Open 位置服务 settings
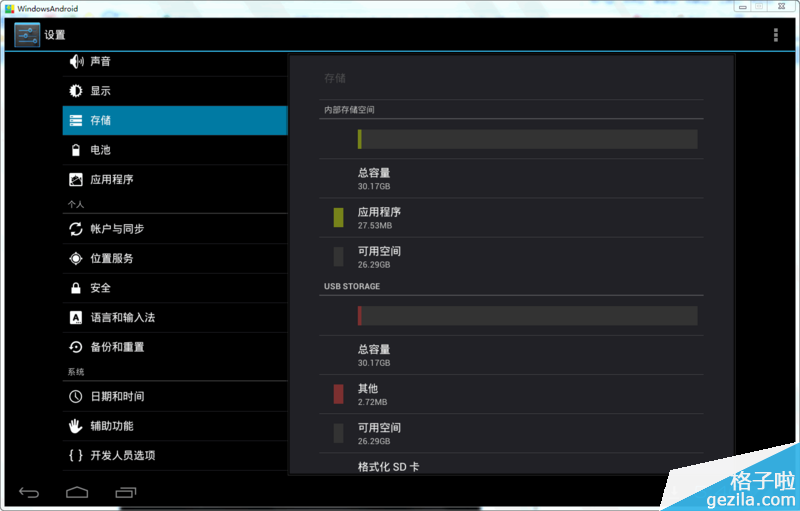Screen dimensions: 800x511 (x=175, y=259)
